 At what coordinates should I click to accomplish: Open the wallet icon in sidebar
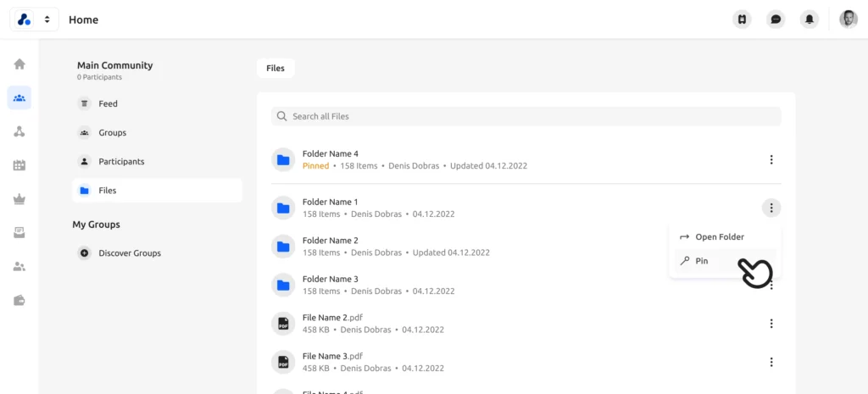pos(19,301)
